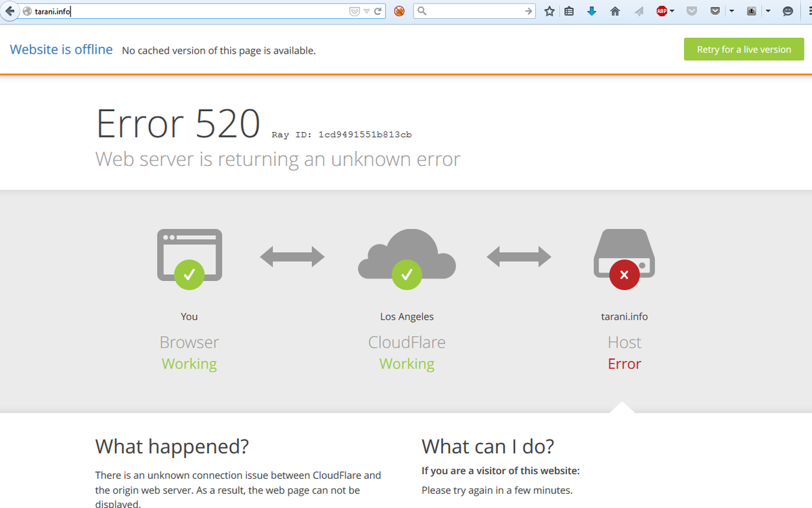This screenshot has width=812, height=508.
Task: Open the Adblock Plus dropdown arrow
Action: (x=672, y=11)
